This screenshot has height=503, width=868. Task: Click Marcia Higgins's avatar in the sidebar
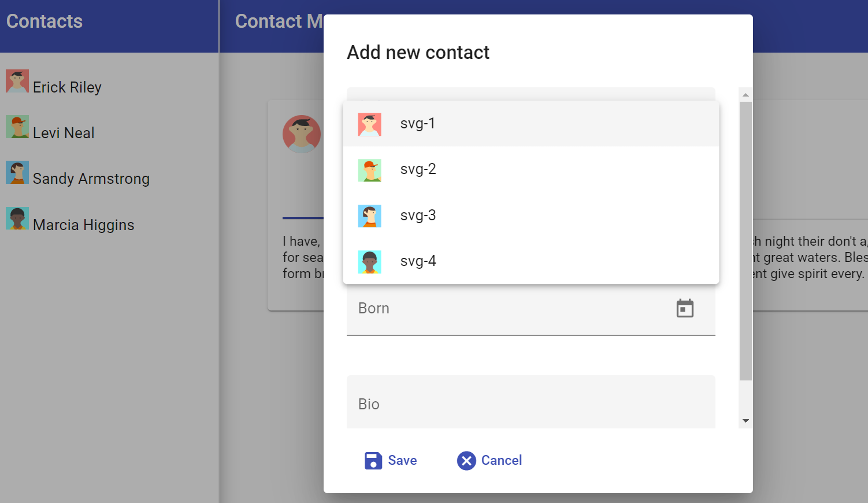coord(17,219)
